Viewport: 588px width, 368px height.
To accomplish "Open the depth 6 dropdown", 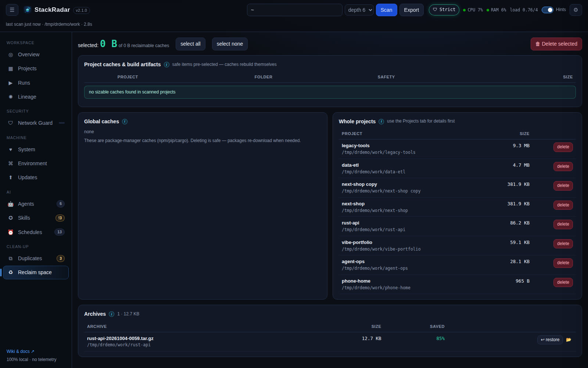I will pyautogui.click(x=359, y=10).
